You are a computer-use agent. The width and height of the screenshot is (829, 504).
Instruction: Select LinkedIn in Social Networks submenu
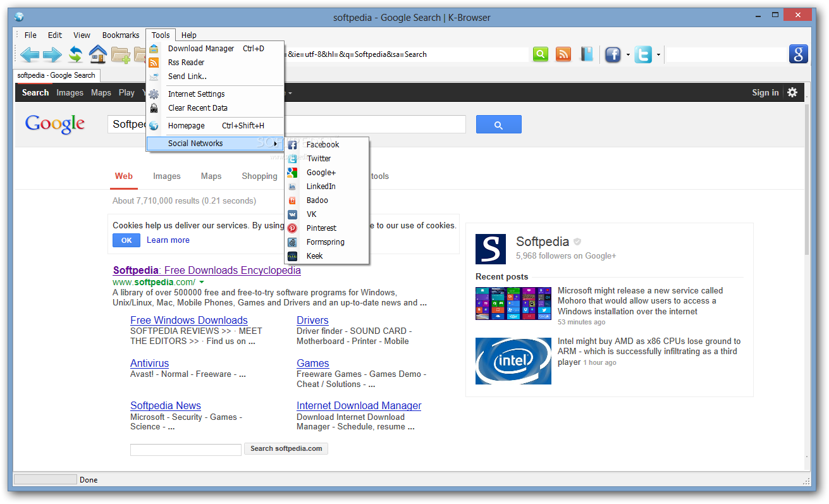(326, 187)
